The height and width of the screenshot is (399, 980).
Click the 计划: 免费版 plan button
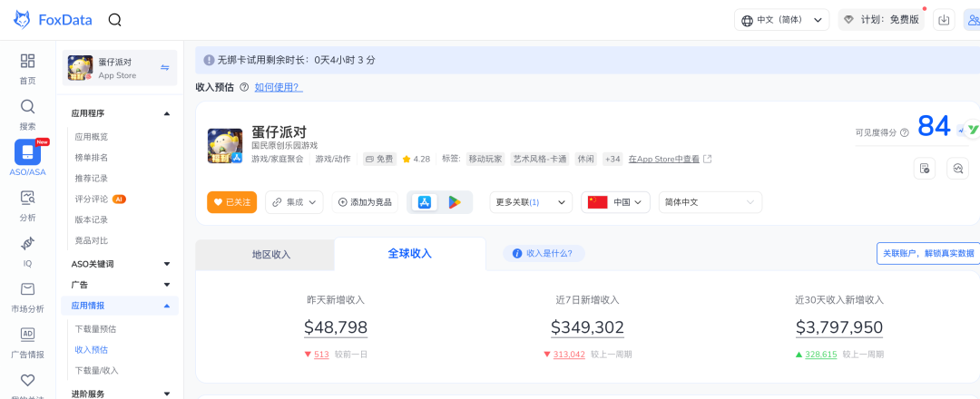(x=881, y=20)
